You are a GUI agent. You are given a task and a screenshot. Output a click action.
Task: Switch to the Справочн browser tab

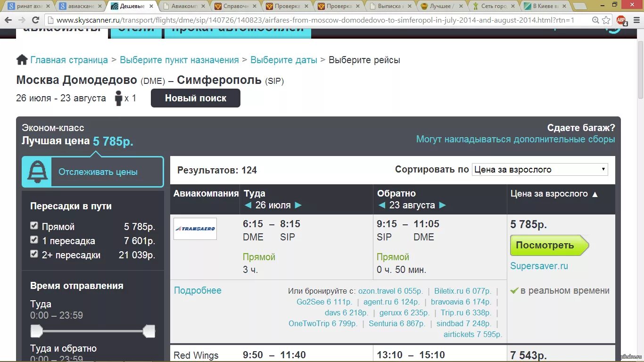pyautogui.click(x=235, y=6)
